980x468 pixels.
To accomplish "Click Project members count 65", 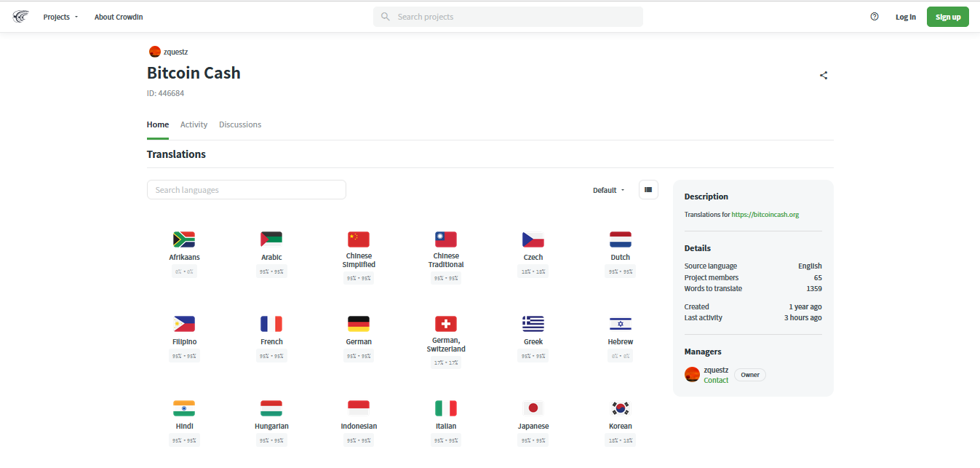I will click(x=818, y=277).
